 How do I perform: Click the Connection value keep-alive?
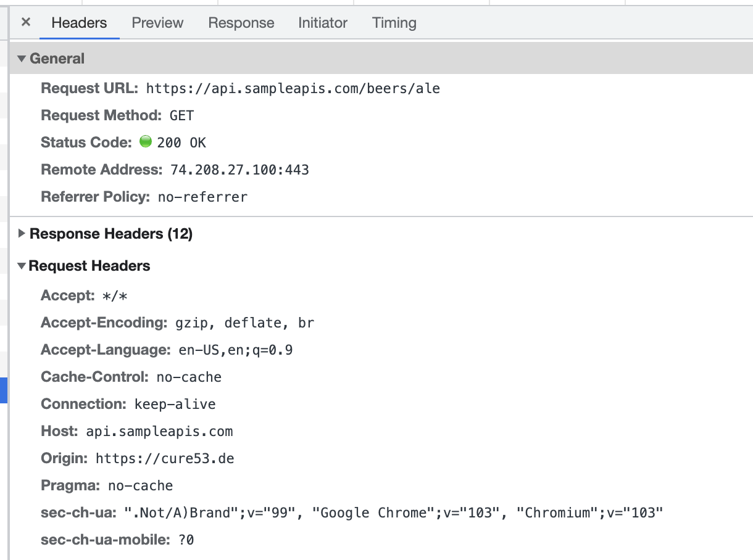[175, 404]
